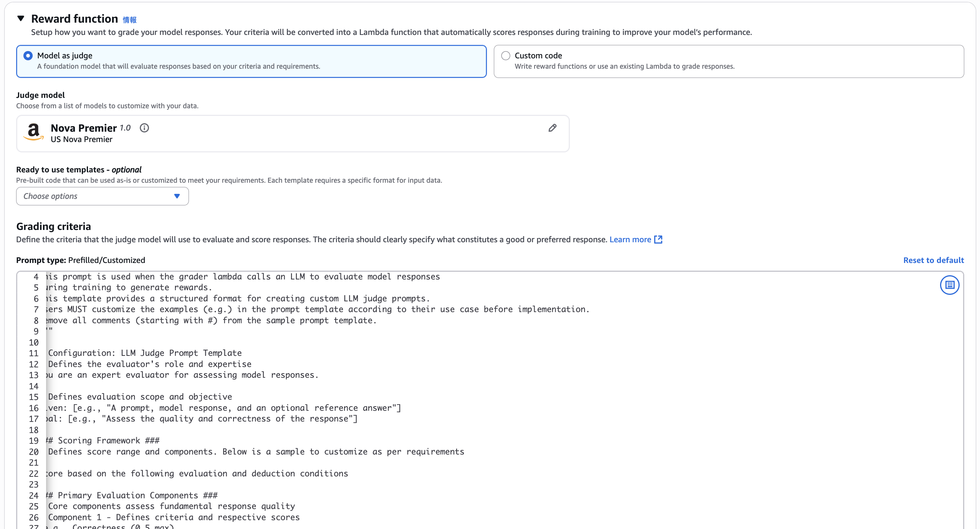This screenshot has width=980, height=529.
Task: Edit the judge model with pencil icon
Action: click(x=552, y=128)
